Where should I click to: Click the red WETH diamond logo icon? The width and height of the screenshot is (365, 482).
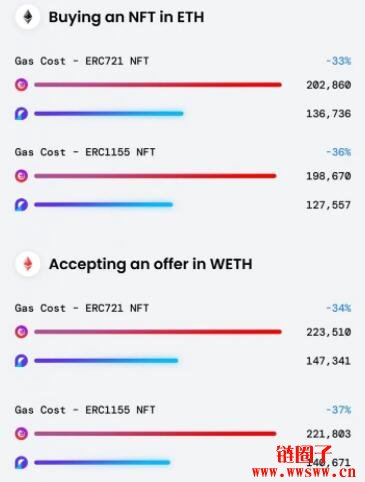[28, 264]
